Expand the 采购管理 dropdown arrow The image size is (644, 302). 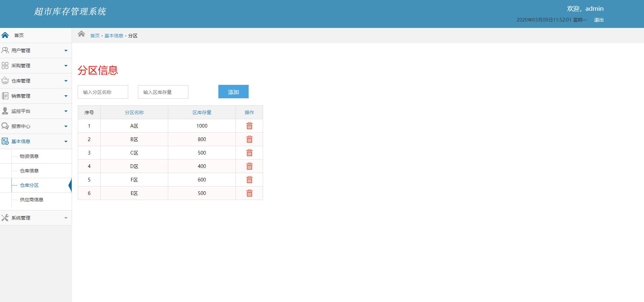click(x=66, y=66)
